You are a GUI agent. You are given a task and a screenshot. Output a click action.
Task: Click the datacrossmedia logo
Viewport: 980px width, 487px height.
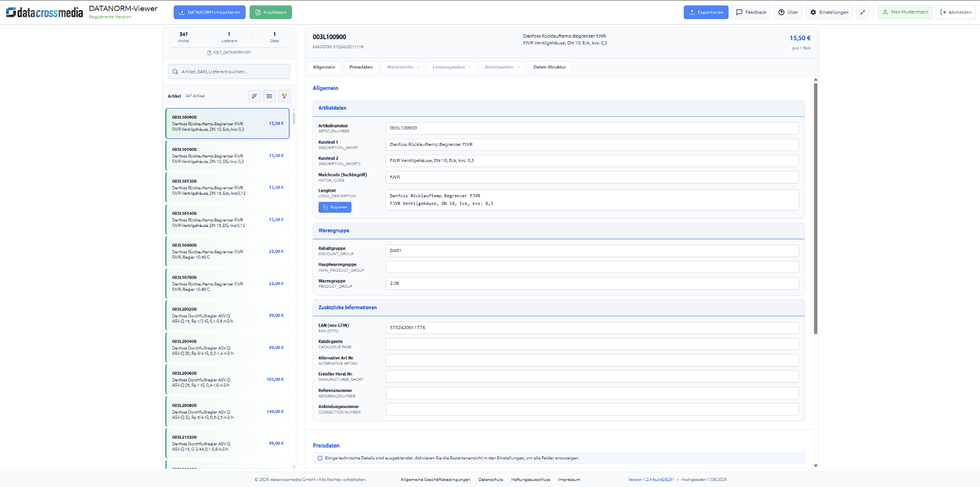click(44, 13)
